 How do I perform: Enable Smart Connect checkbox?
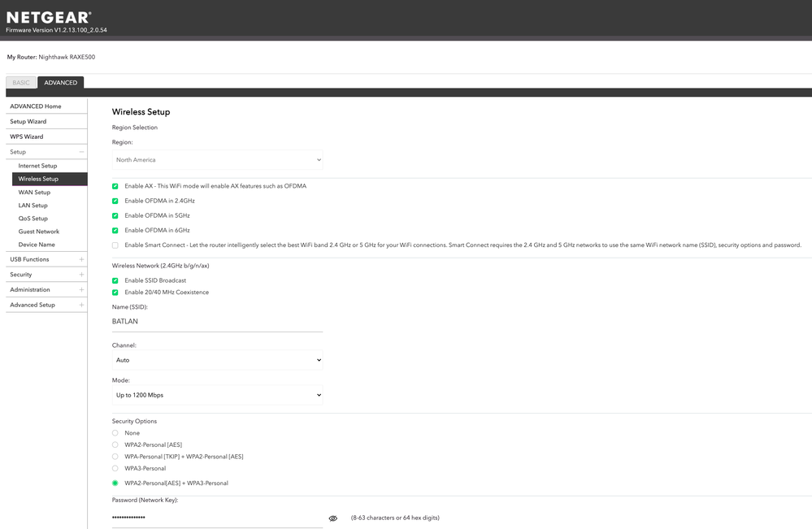click(x=115, y=245)
